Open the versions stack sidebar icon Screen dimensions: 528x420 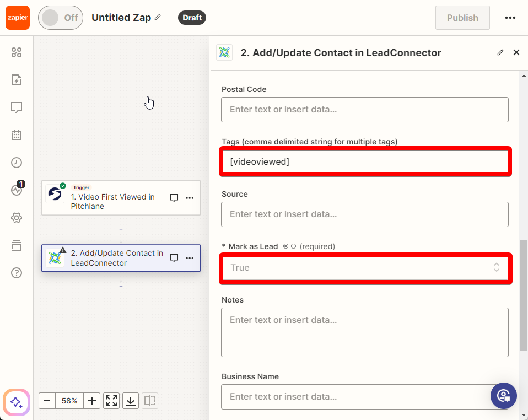tap(17, 245)
